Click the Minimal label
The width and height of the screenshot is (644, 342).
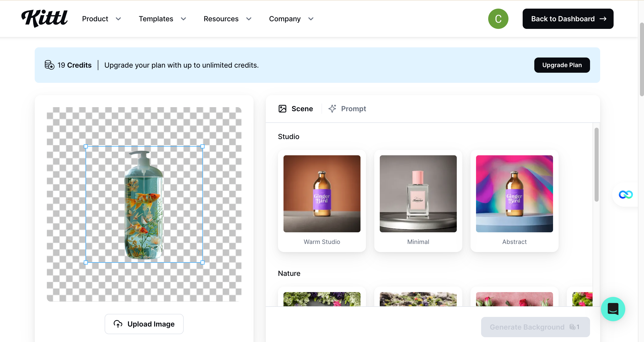point(418,242)
